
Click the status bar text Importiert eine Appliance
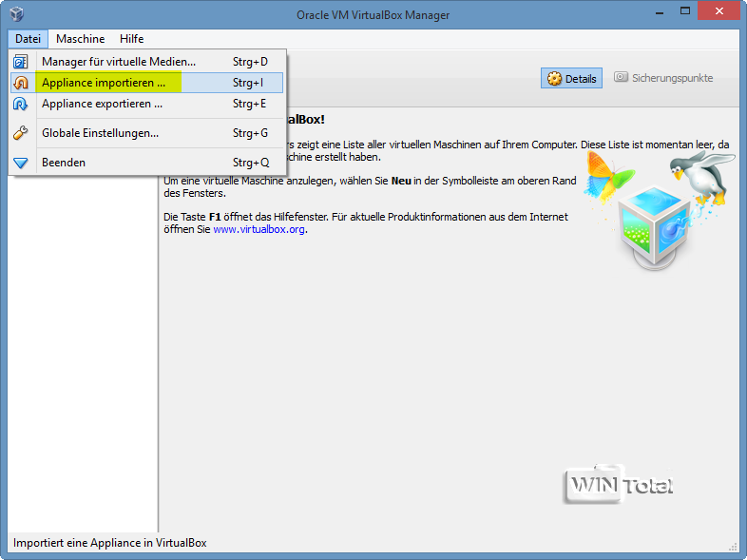[x=110, y=543]
